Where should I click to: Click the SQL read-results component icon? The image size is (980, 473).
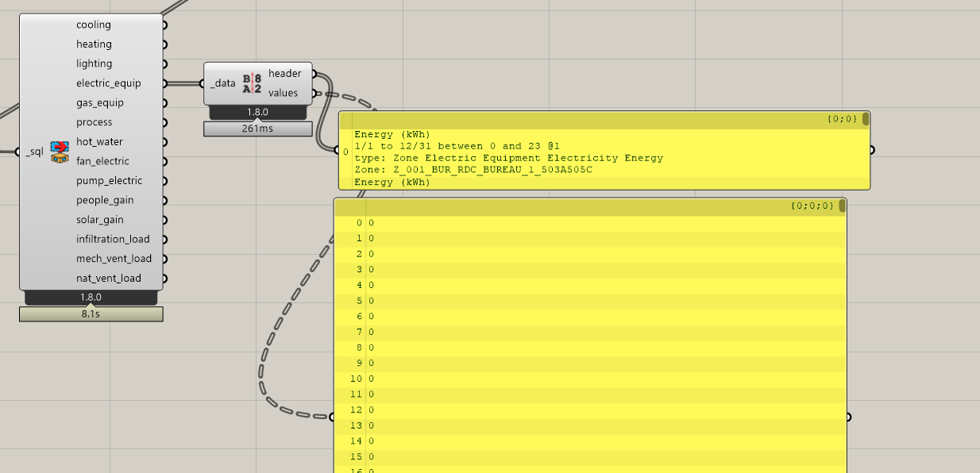click(x=60, y=152)
